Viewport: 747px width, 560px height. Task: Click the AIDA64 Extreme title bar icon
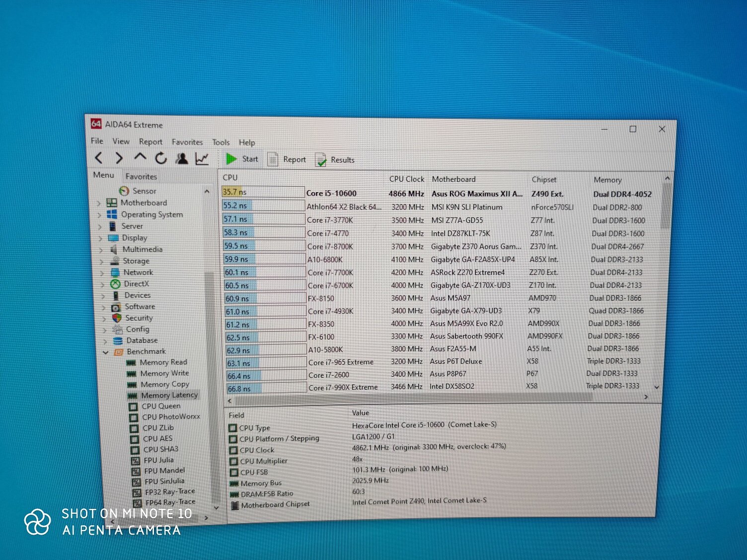96,124
